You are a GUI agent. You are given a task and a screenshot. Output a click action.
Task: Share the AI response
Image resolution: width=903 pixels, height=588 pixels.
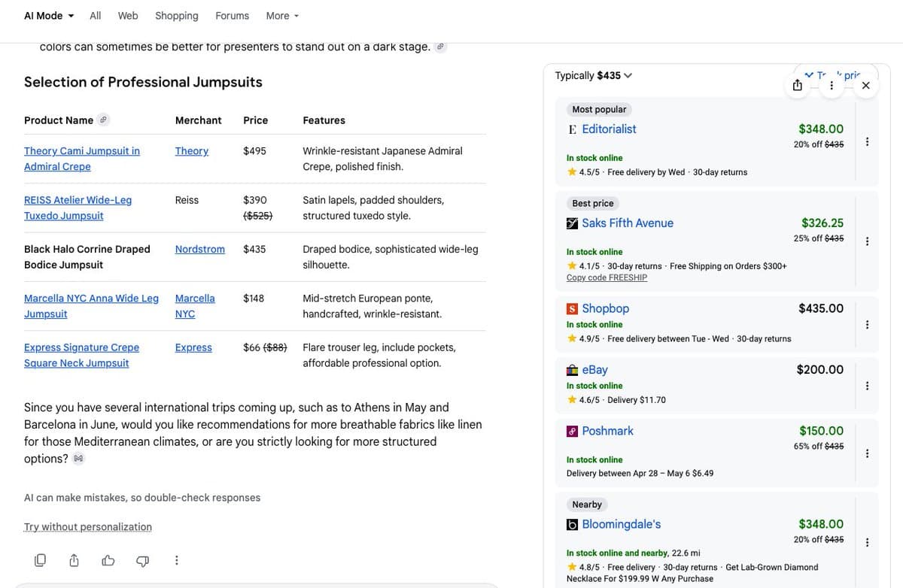pos(74,560)
